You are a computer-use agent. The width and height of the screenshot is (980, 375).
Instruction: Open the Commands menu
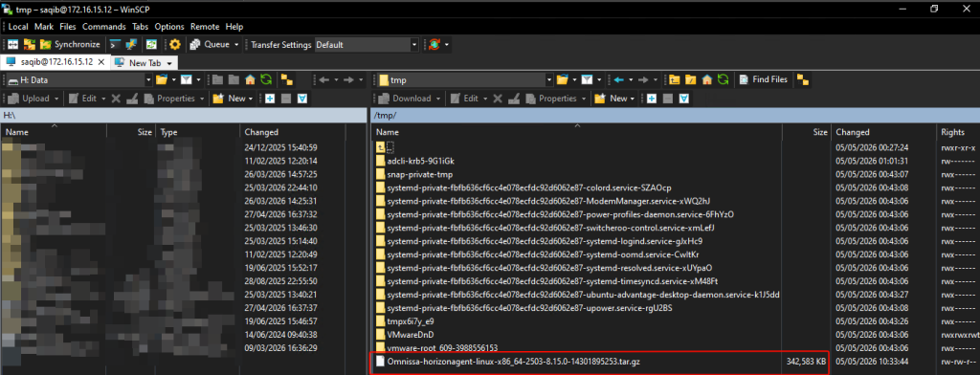coord(103,27)
